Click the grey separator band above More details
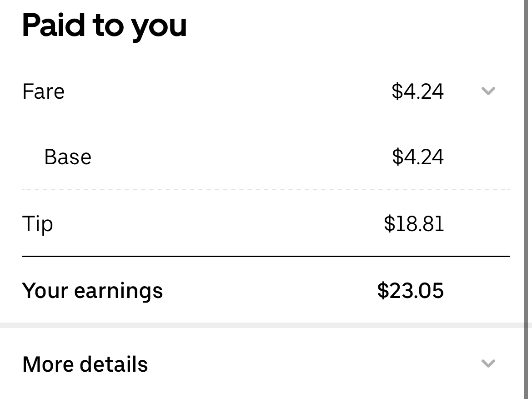The image size is (532, 399). click(x=266, y=325)
